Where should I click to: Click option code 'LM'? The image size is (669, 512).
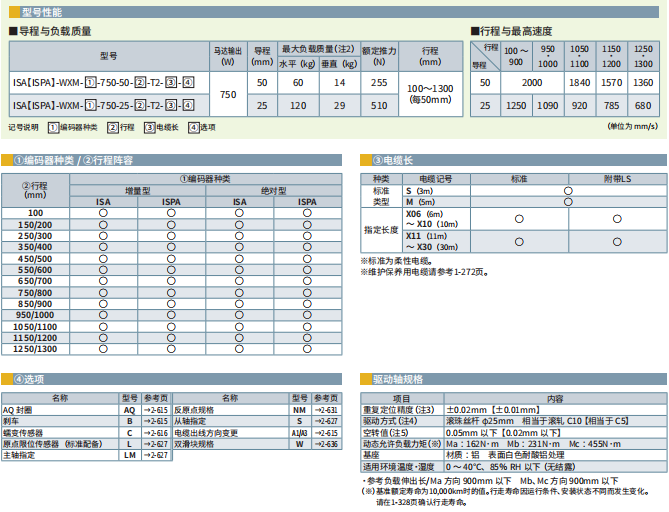coord(130,455)
